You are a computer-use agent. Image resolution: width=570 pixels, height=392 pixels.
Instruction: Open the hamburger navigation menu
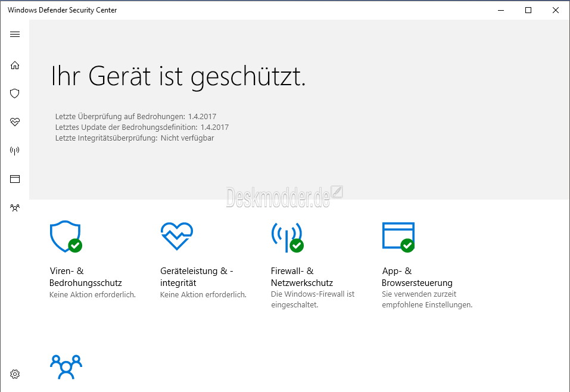click(15, 34)
